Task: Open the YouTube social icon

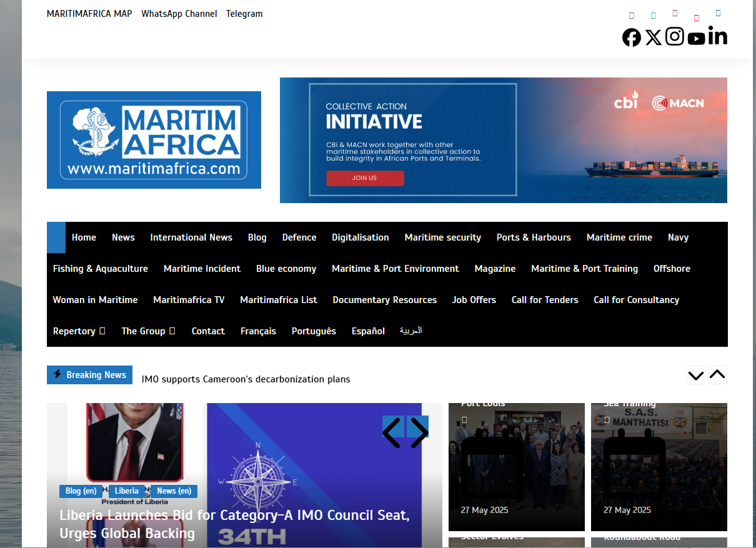Action: point(696,39)
